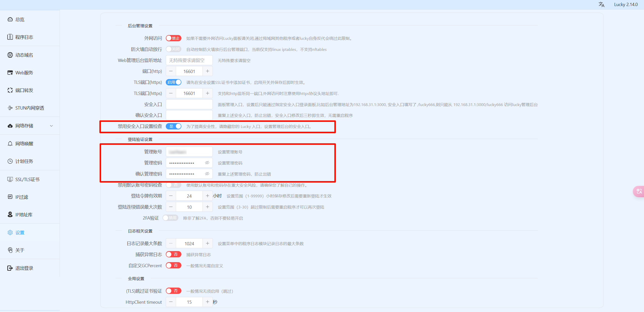Click the IP地址库 sidebar icon
This screenshot has width=644, height=312.
(x=10, y=215)
